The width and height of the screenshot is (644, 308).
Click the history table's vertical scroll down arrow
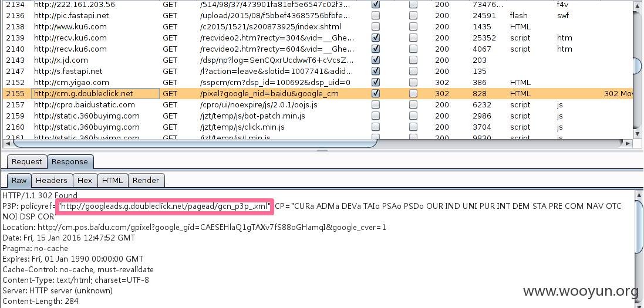pos(637,134)
